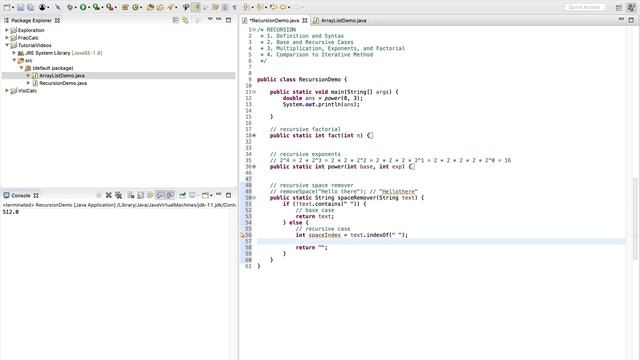
Task: Click the New file toolbar icon
Action: pyautogui.click(x=7, y=7)
